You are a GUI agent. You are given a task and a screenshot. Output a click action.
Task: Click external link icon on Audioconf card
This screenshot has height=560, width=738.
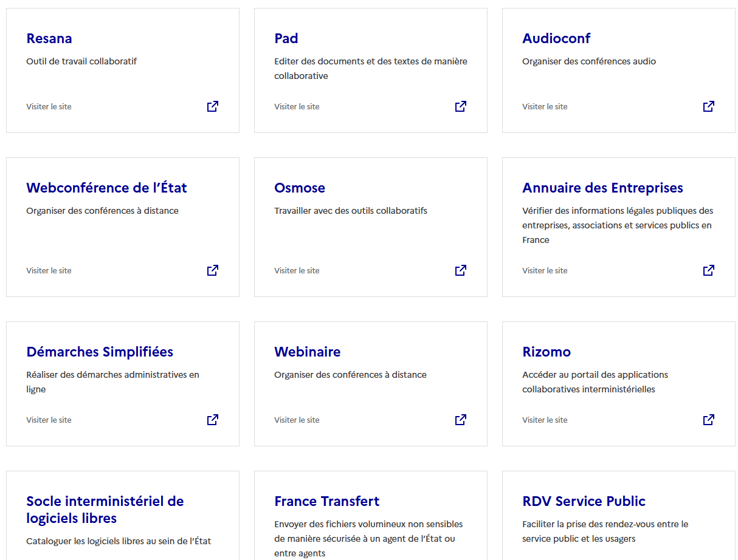pyautogui.click(x=709, y=106)
